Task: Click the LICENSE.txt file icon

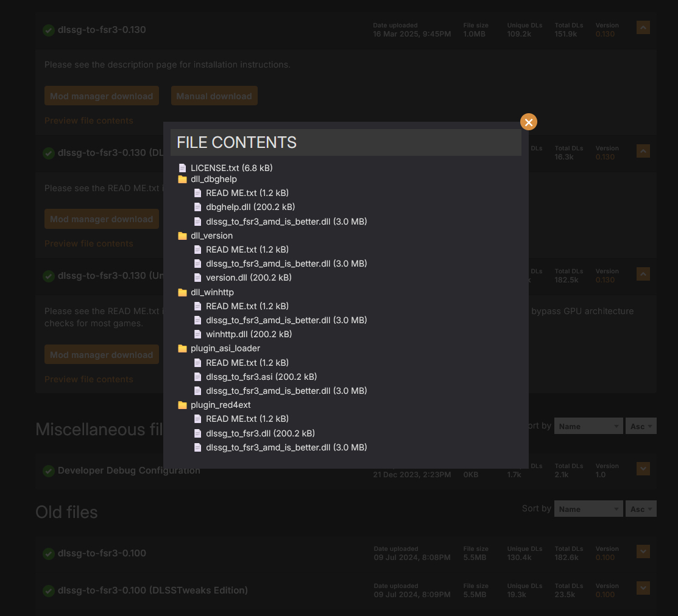Action: click(x=182, y=168)
